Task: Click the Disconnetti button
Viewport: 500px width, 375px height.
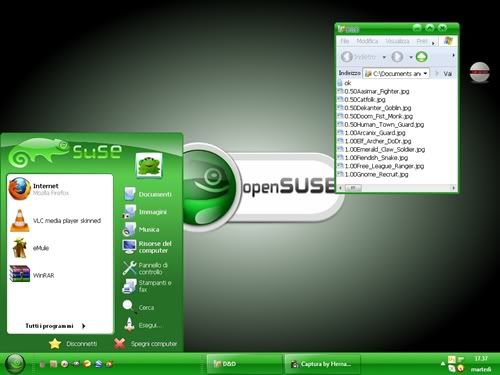Action: tap(73, 343)
